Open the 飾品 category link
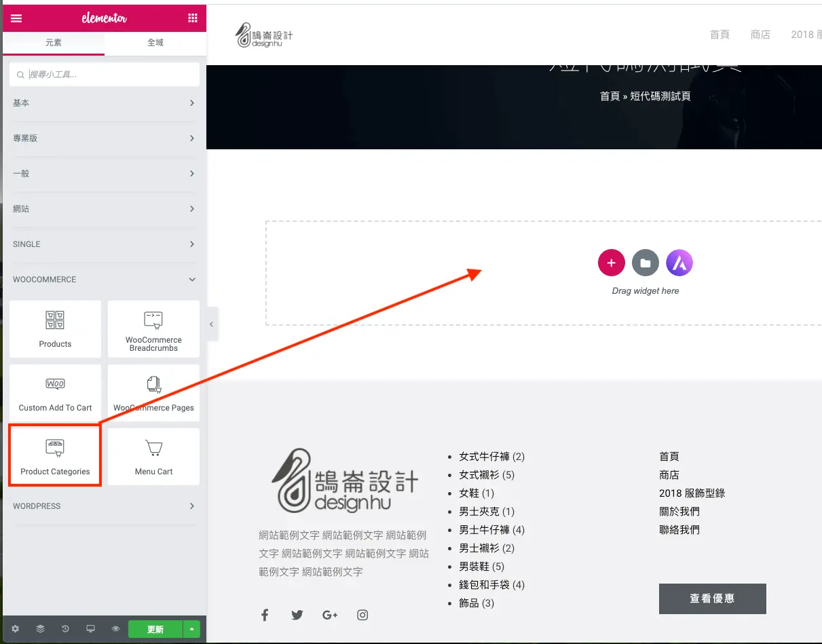 468,603
